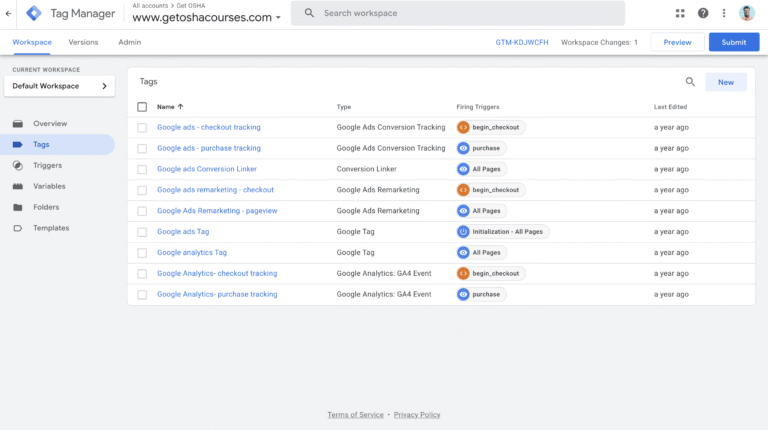Tick the select-all checkbox in table header
This screenshot has height=430, width=768.
(x=142, y=106)
